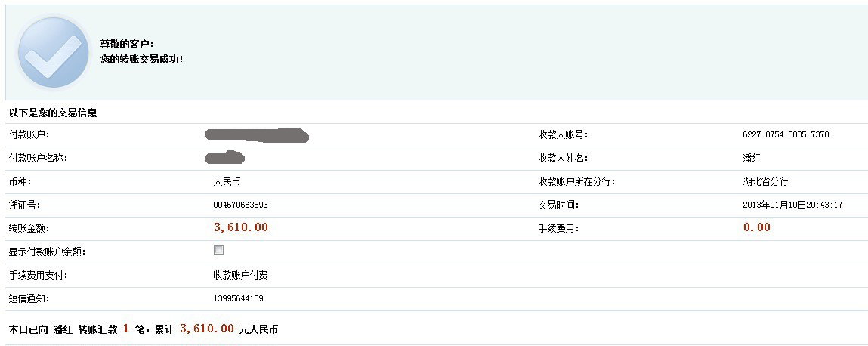868x346 pixels.
Task: Click the redacted payer account name
Action: [225, 158]
